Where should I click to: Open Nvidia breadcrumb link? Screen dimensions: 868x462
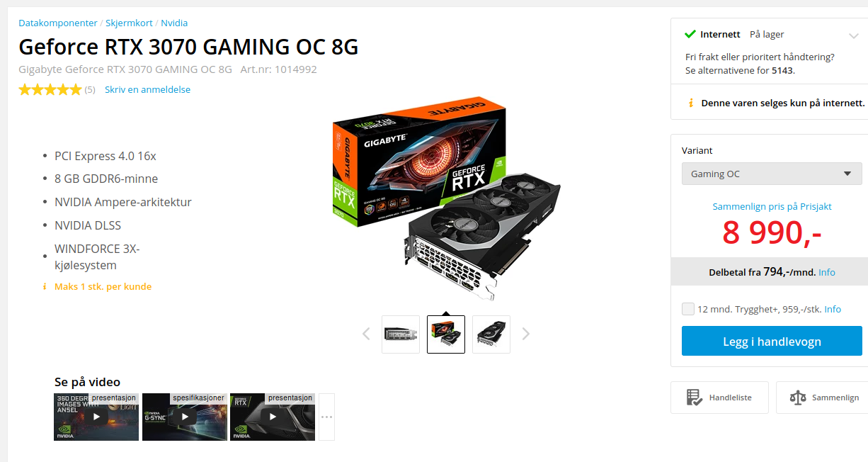click(x=174, y=23)
